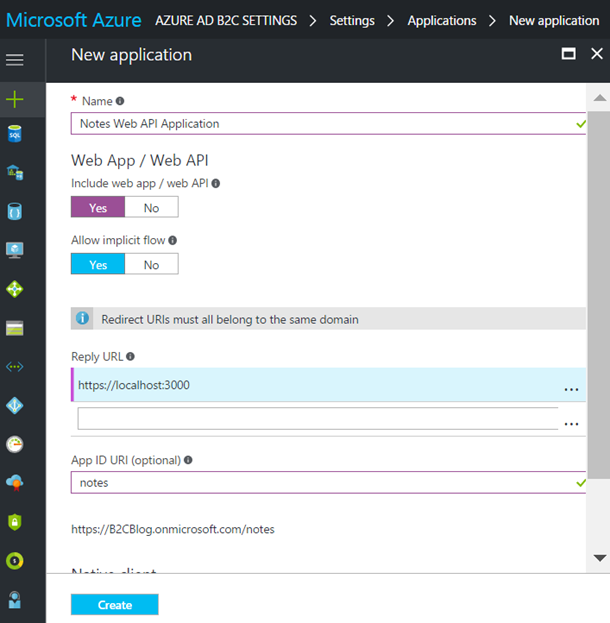Maximize the New application blade
Screen dimensions: 610x623
(568, 54)
